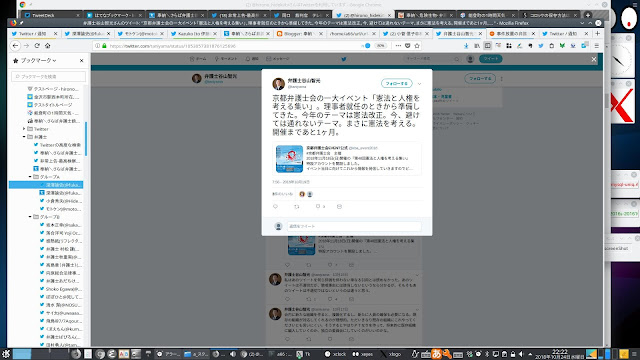The height and width of the screenshot is (360, 640).
Task: Click フォローする button in tweet popup
Action: [x=397, y=83]
